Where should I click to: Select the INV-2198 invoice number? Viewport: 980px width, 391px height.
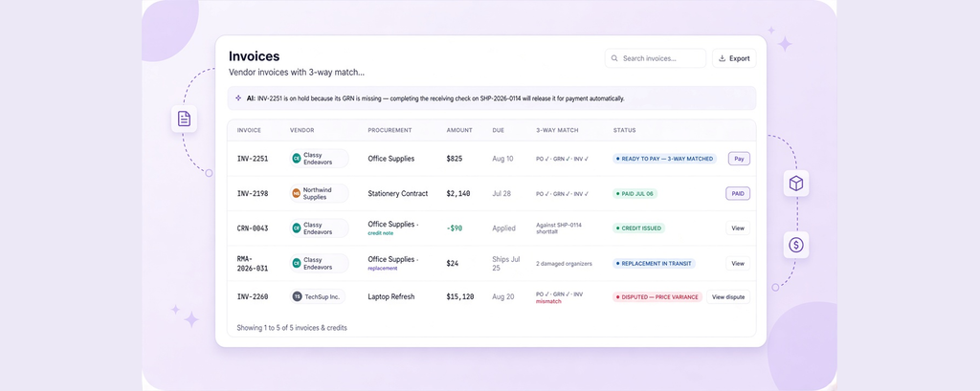click(x=253, y=194)
